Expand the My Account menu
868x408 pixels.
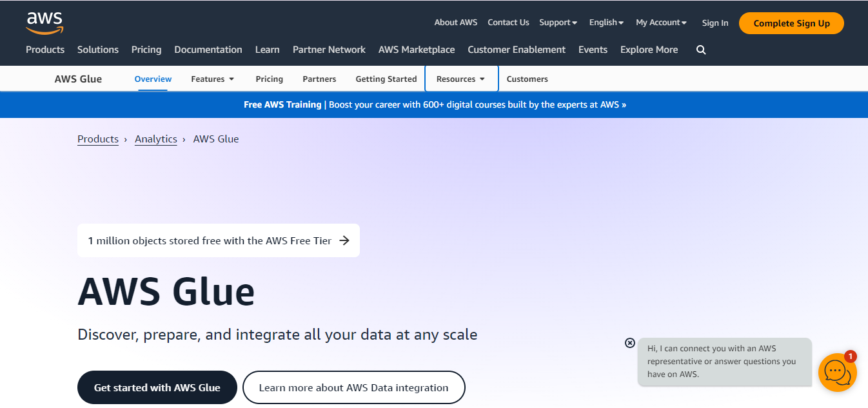[661, 23]
